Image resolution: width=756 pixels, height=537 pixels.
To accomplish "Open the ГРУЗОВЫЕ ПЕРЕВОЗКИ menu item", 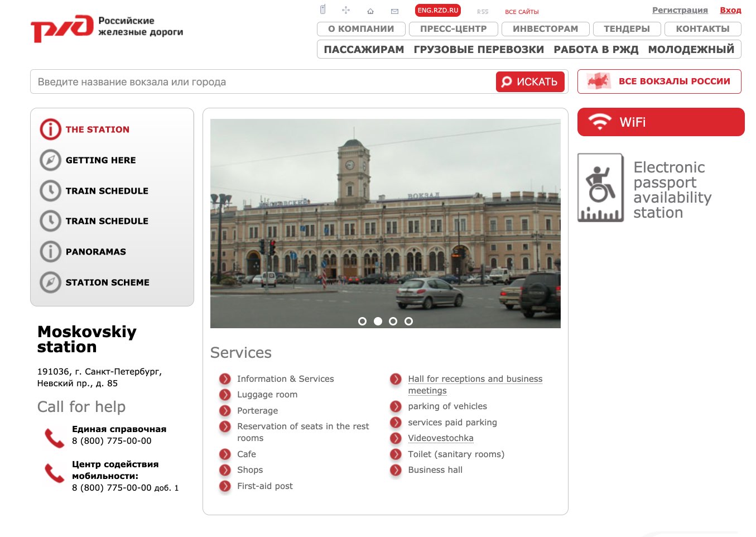I will 479,50.
